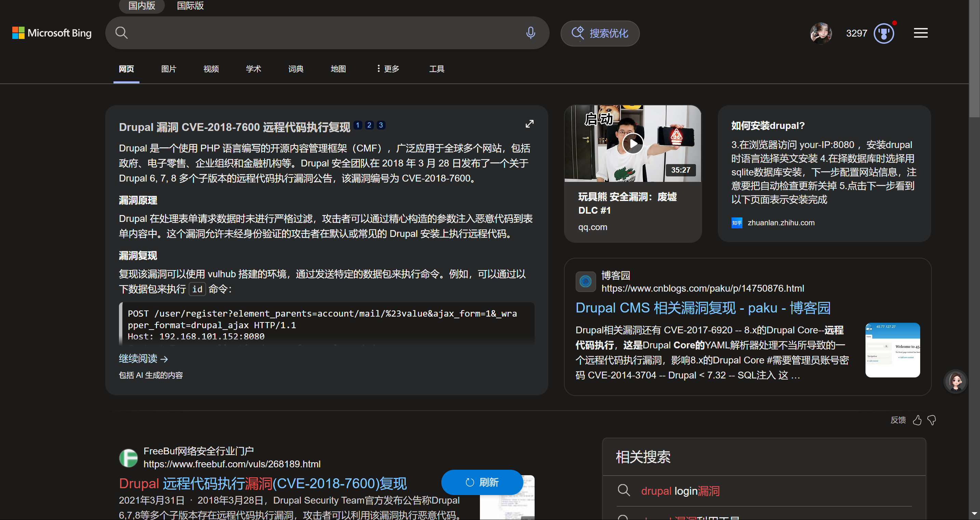This screenshot has height=520, width=980.
Task: Click the thumbs down feedback icon
Action: click(x=932, y=420)
